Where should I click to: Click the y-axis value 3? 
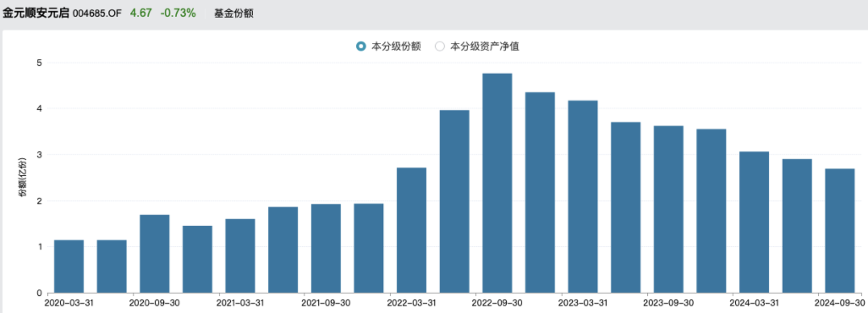[x=39, y=155]
